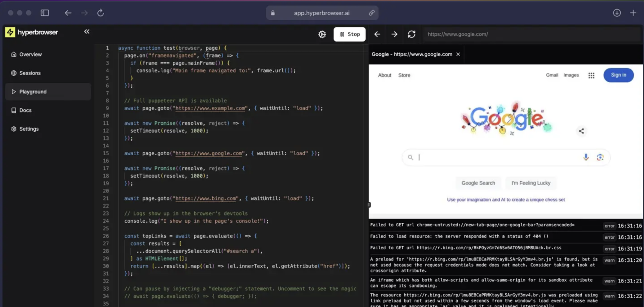Image resolution: width=644 pixels, height=307 pixels.
Task: Close the Google tab
Action: 458,54
